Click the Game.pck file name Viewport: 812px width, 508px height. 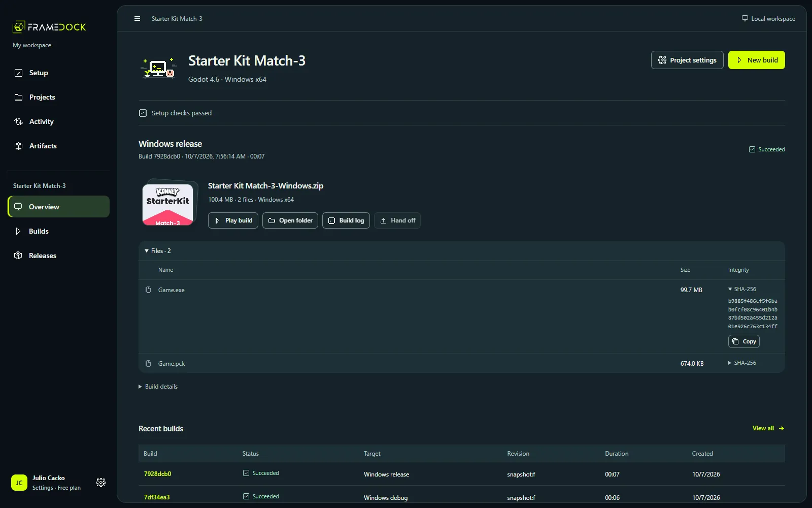click(x=172, y=364)
